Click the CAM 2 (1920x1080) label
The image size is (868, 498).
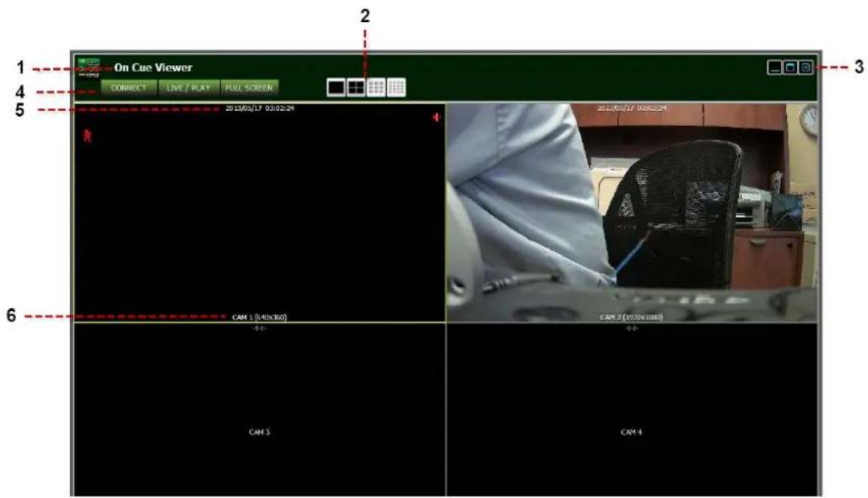pyautogui.click(x=632, y=318)
